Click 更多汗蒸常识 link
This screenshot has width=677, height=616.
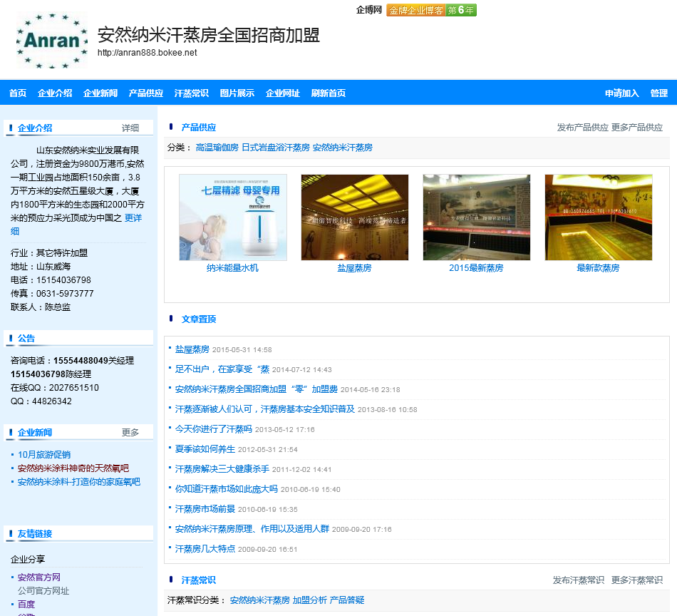tap(637, 580)
